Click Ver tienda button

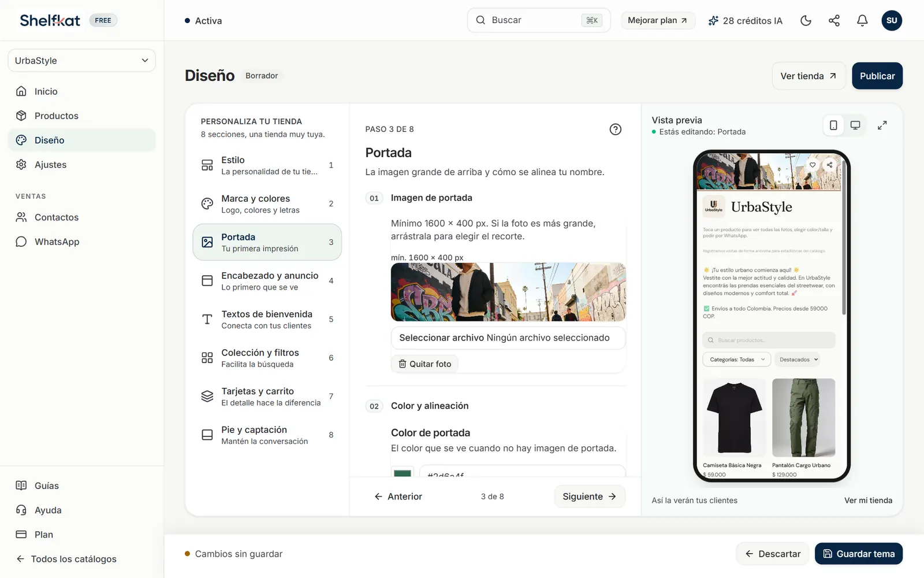[x=808, y=76]
